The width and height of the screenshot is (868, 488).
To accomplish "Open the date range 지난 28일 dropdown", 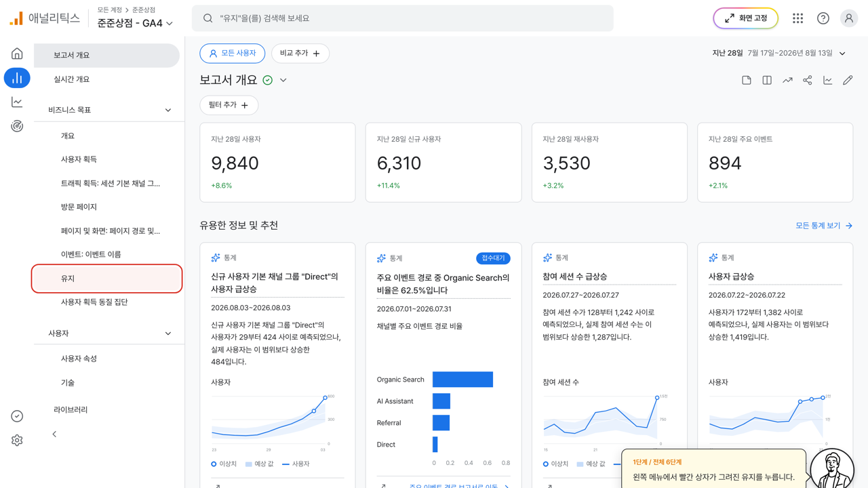I will [779, 53].
